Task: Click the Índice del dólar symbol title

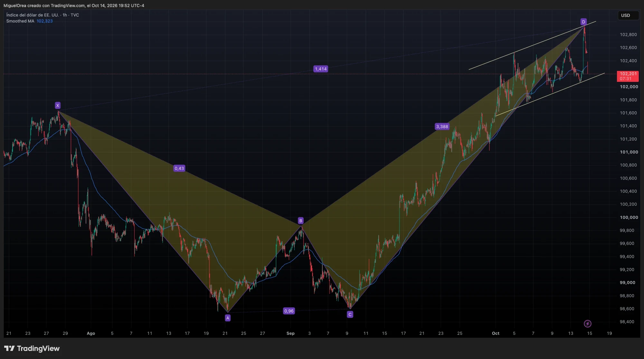Action: pos(43,15)
